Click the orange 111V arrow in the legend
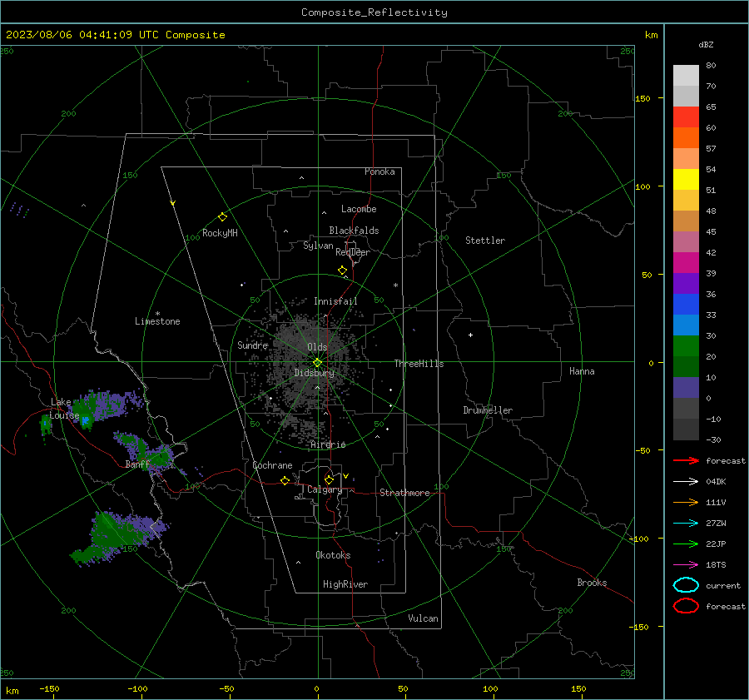This screenshot has width=749, height=700. (x=686, y=502)
